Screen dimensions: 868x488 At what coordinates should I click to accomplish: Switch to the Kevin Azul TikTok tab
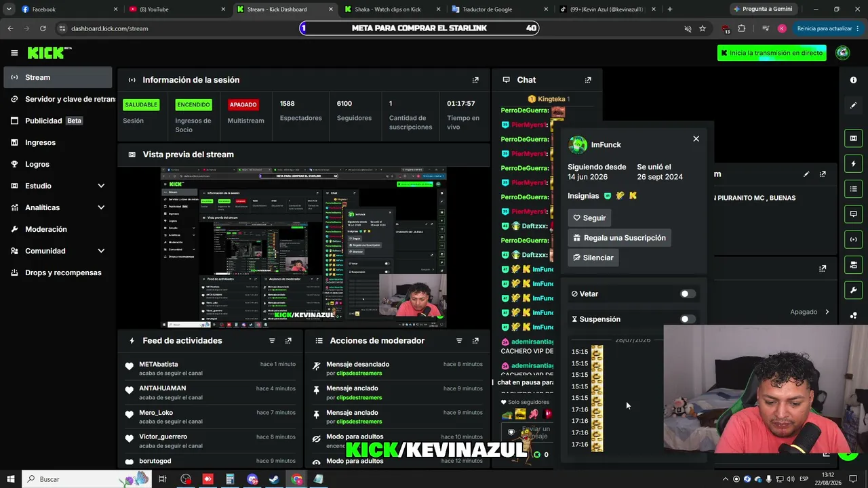[x=607, y=9]
